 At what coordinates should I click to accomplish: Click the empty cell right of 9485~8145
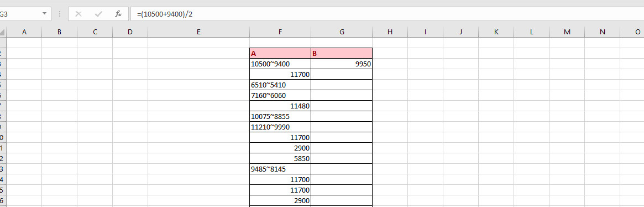coord(342,169)
